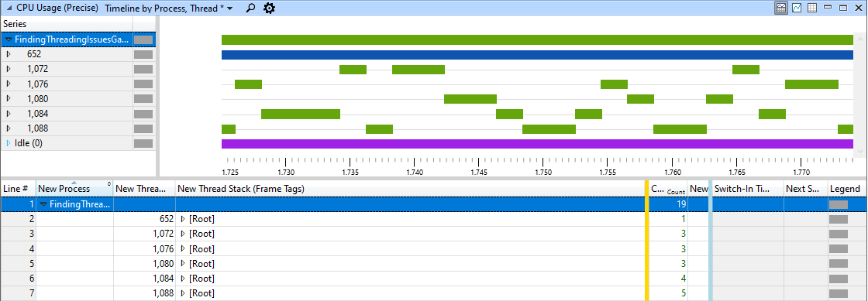Click color swatch for series 652
The height and width of the screenshot is (301, 868).
[x=143, y=55]
